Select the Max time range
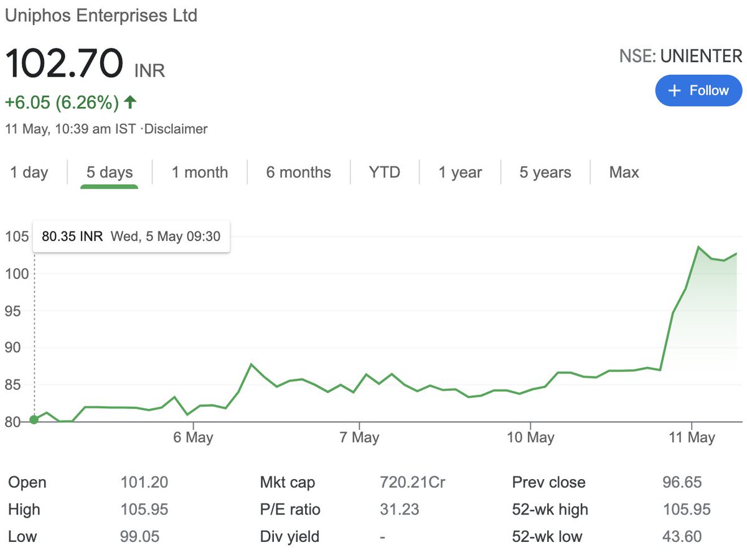 click(x=624, y=172)
